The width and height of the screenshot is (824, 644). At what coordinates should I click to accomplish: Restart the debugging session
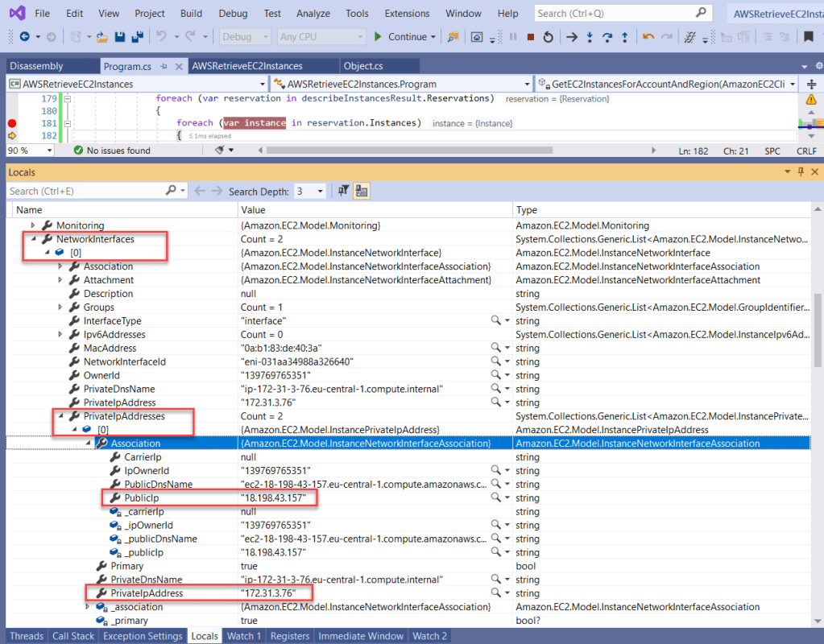(549, 37)
